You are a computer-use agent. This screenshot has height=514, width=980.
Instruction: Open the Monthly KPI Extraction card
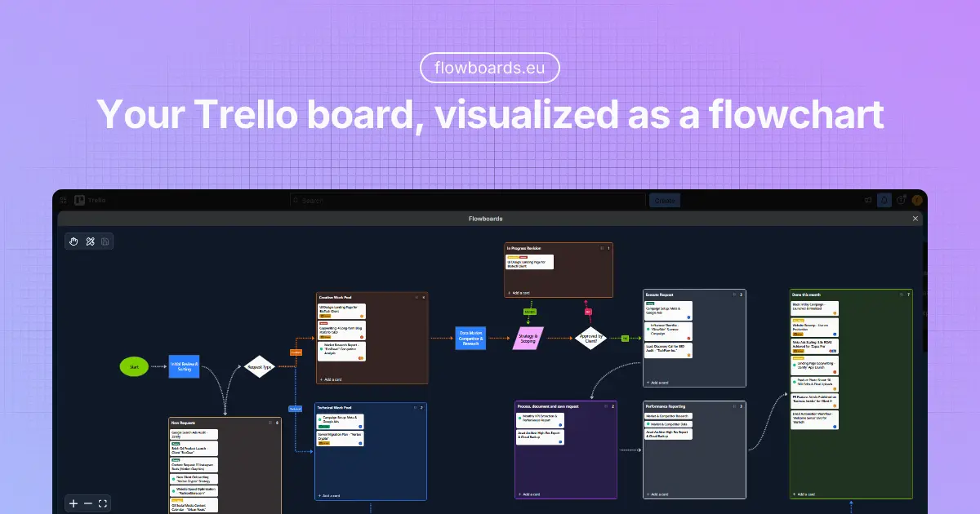[541, 419]
